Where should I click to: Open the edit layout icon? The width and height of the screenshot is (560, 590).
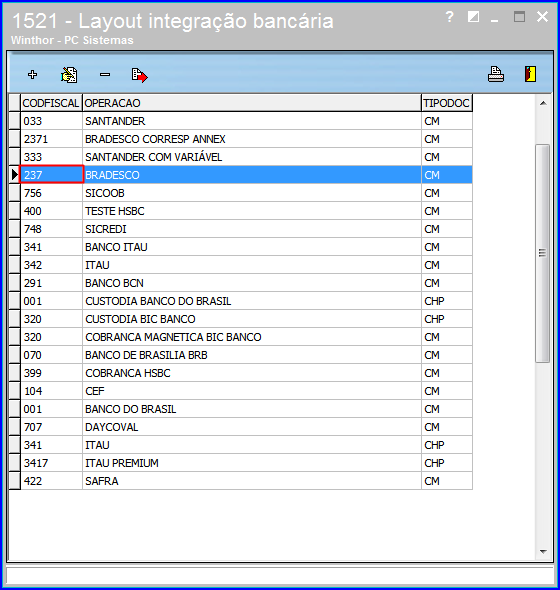(x=69, y=75)
